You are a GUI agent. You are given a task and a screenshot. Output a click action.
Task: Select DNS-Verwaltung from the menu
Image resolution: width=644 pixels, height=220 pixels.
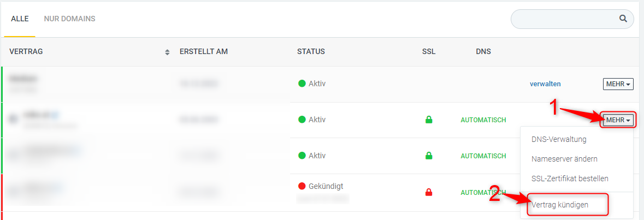(x=559, y=139)
